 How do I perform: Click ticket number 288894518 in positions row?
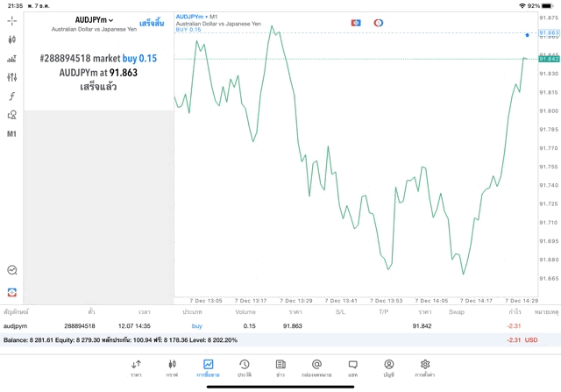click(80, 325)
